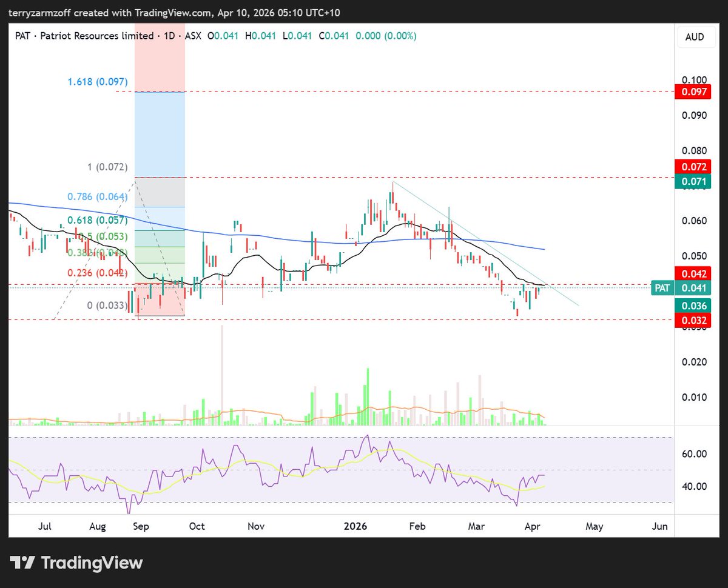The image size is (728, 588).
Task: Click the Sep label on time axis
Action: pos(141,526)
